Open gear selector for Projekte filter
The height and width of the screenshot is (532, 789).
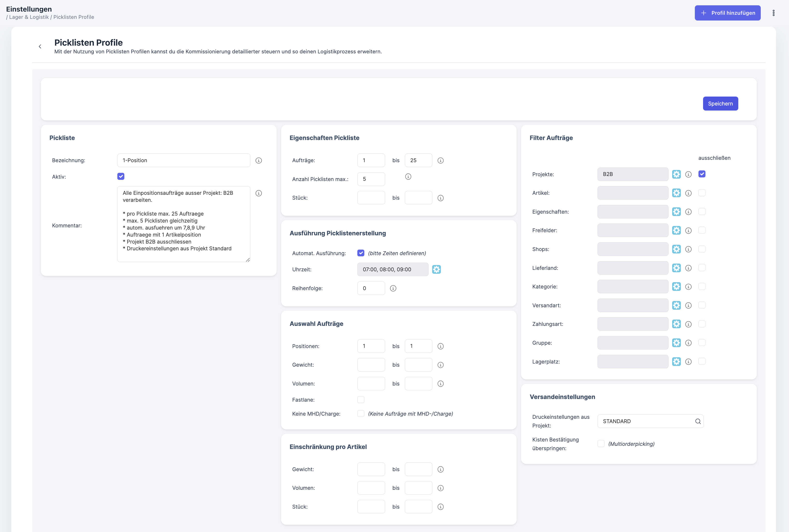click(x=676, y=174)
